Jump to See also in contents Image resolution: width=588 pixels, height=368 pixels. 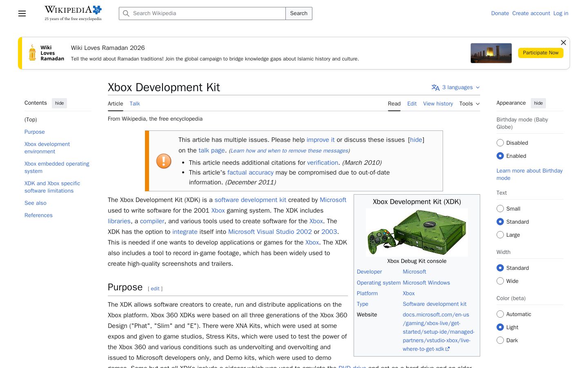tap(36, 203)
